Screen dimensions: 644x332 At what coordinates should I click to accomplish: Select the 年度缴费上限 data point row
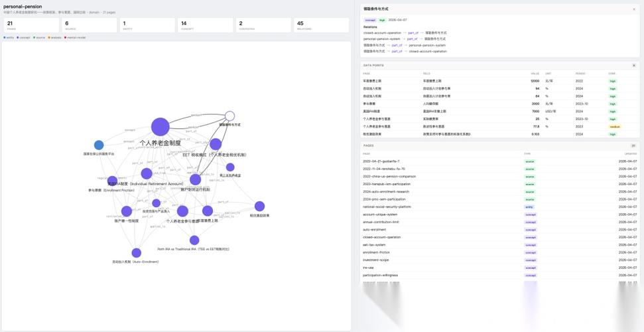pyautogui.click(x=499, y=81)
